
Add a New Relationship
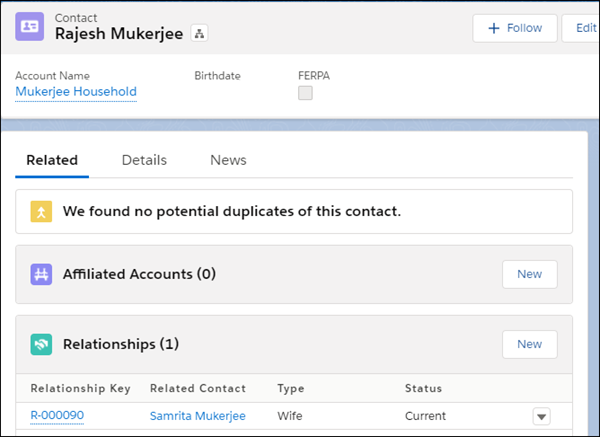tap(529, 344)
